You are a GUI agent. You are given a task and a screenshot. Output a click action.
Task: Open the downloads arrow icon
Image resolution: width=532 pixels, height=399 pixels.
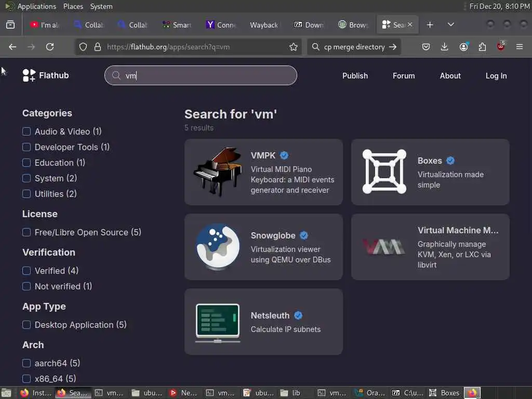pos(445,47)
